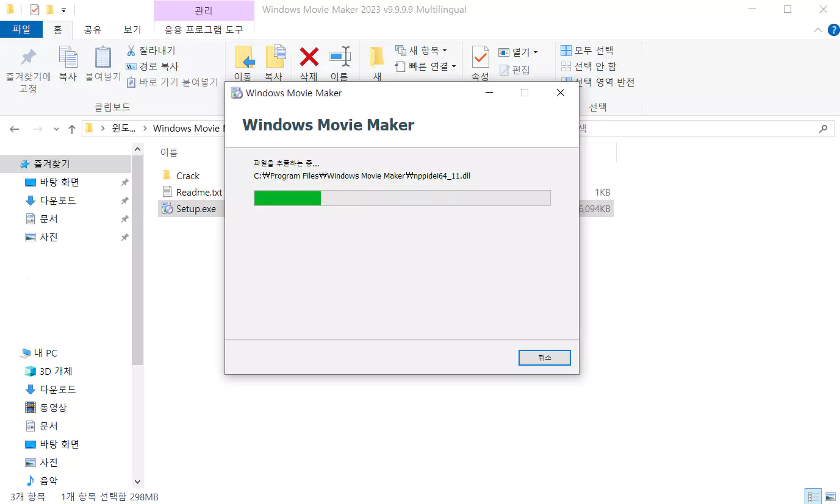Switch to the 공유 ribbon tab

[x=93, y=30]
